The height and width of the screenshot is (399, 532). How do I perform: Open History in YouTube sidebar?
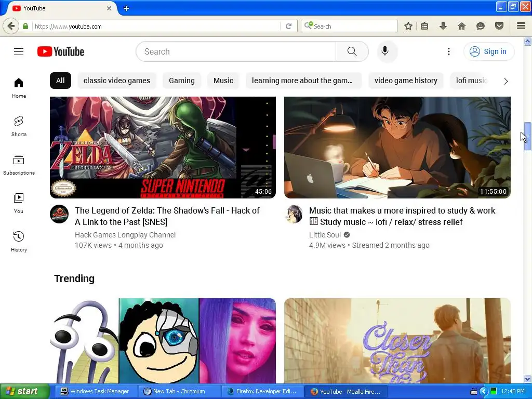pyautogui.click(x=19, y=241)
